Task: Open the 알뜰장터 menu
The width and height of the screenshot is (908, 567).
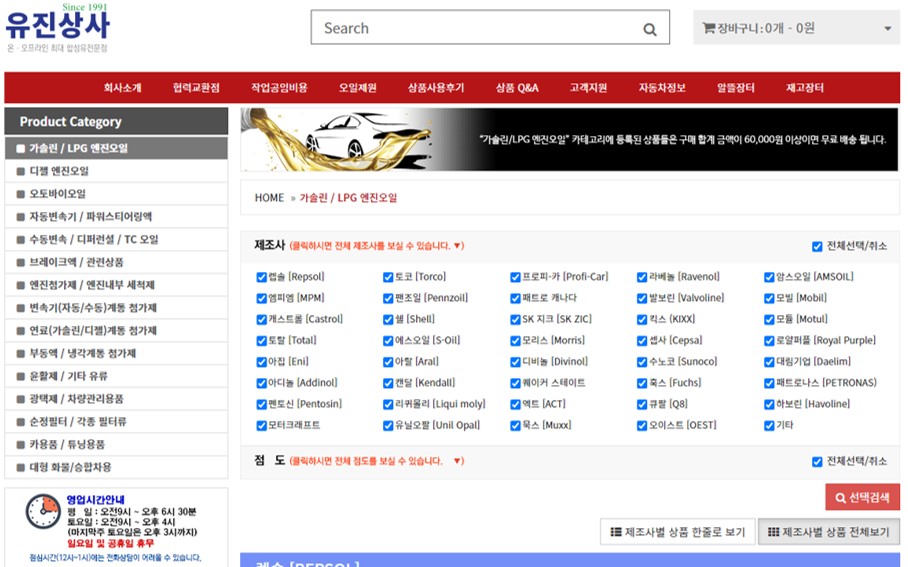Action: pos(735,88)
